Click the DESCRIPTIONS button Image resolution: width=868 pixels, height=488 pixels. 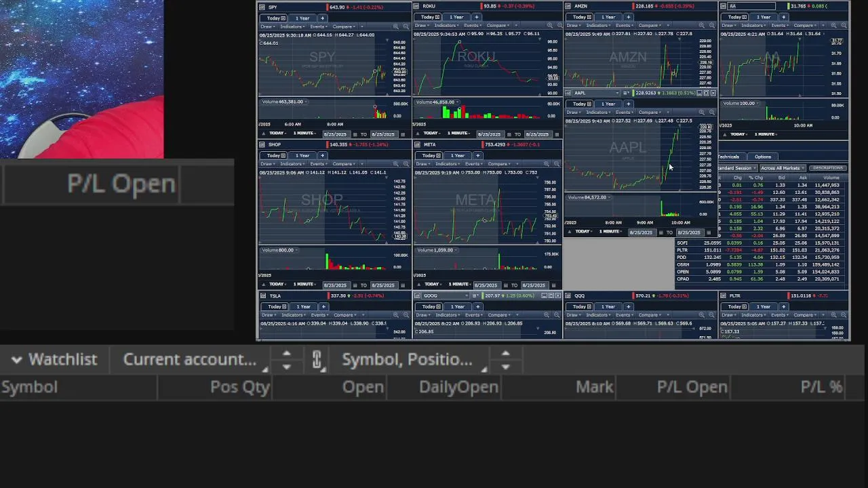828,168
